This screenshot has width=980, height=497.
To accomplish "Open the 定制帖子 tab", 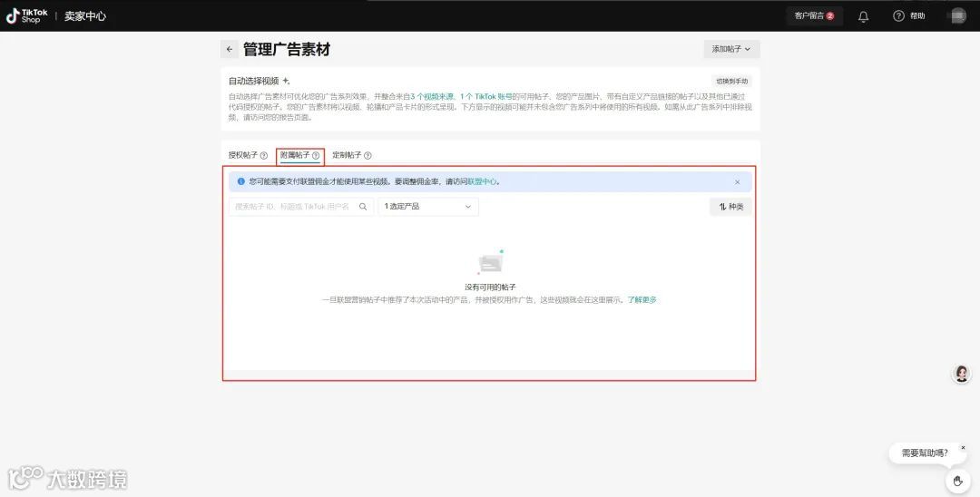I will [x=347, y=155].
